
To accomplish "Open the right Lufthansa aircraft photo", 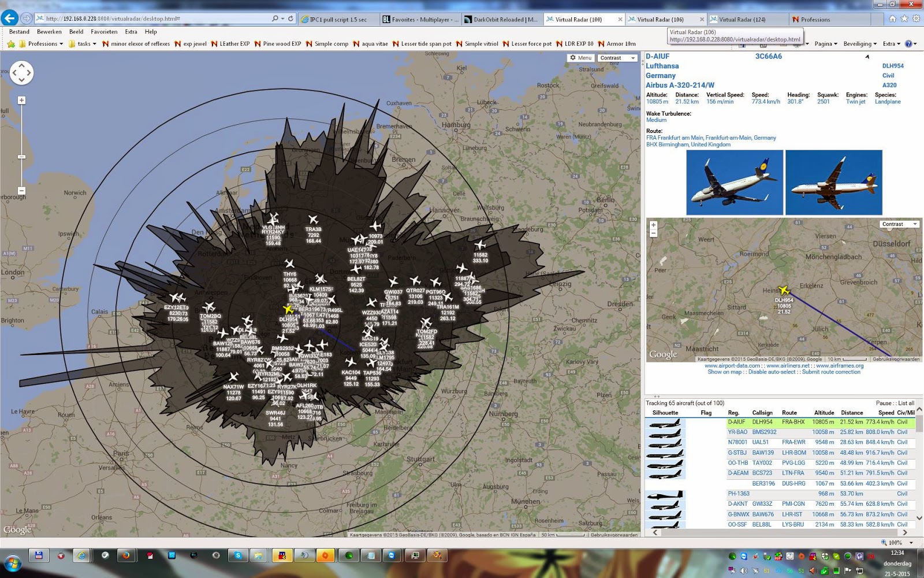I will [x=833, y=183].
